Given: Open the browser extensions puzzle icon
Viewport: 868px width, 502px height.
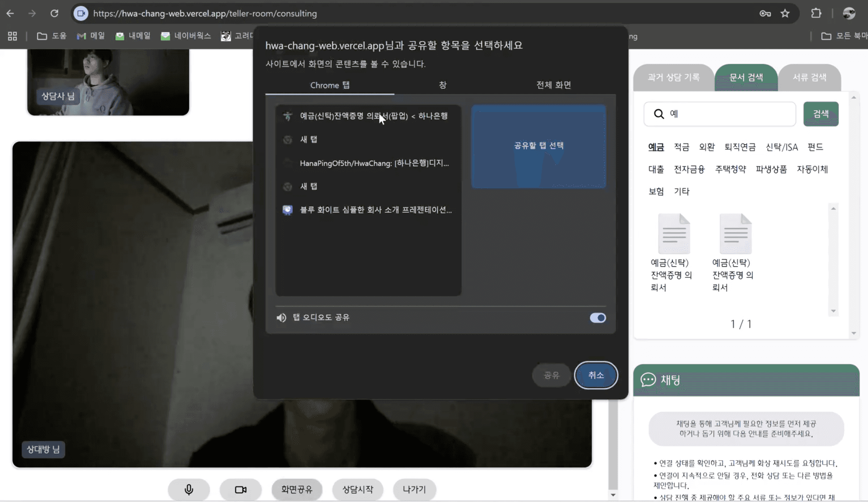Looking at the screenshot, I should [x=816, y=13].
